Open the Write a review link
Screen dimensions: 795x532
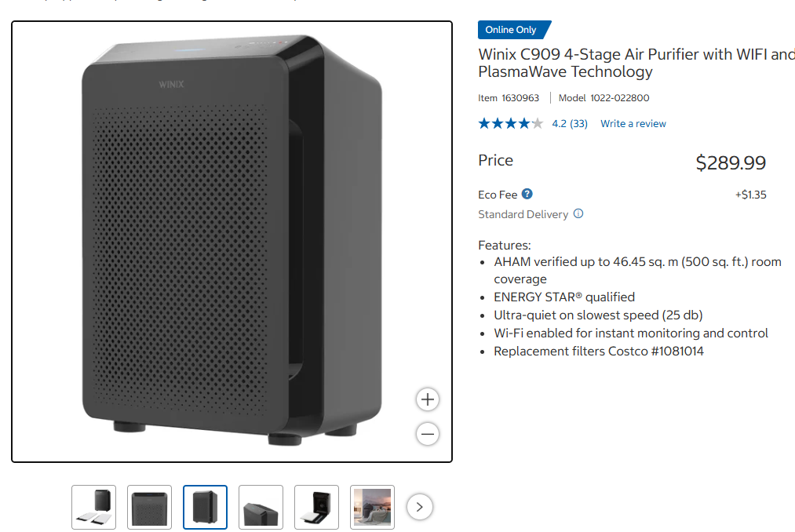click(633, 124)
